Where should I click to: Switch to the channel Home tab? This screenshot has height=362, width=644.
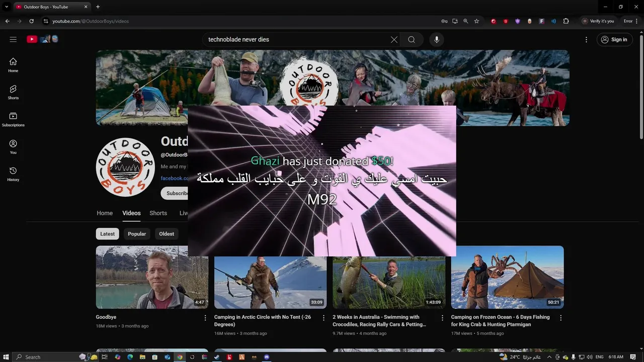[105, 213]
